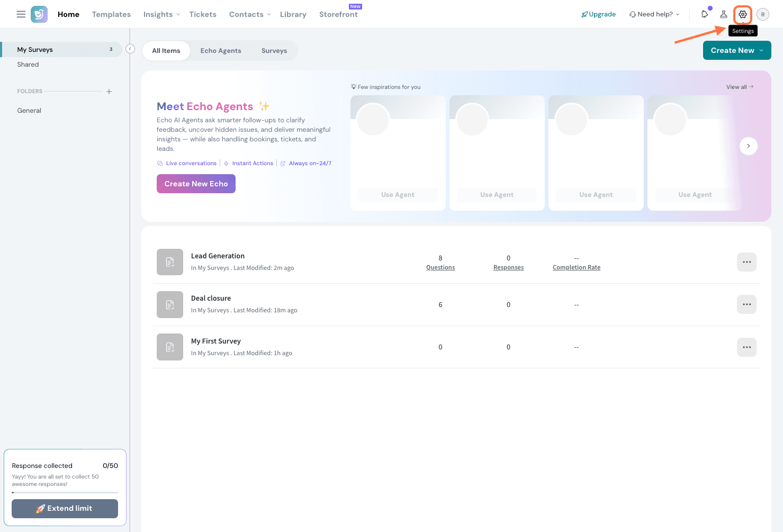Screen dimensions: 783x532
Task: Expand the Insights dropdown menu
Action: (162, 14)
